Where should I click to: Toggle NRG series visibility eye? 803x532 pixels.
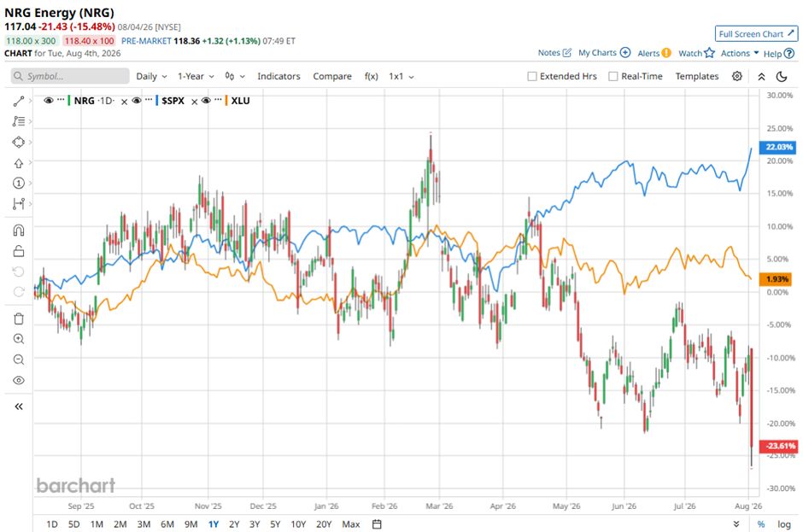(49, 101)
